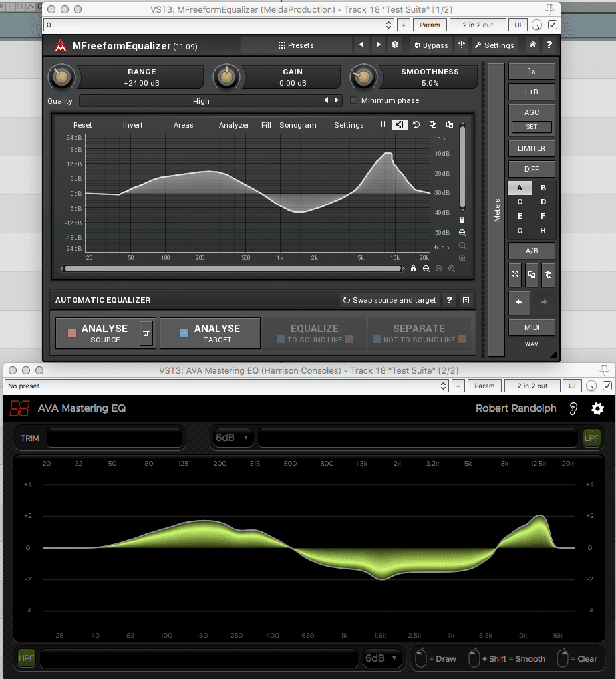Pause the analyzer in the graph toolbar
Screen dimensions: 616x679
383,124
